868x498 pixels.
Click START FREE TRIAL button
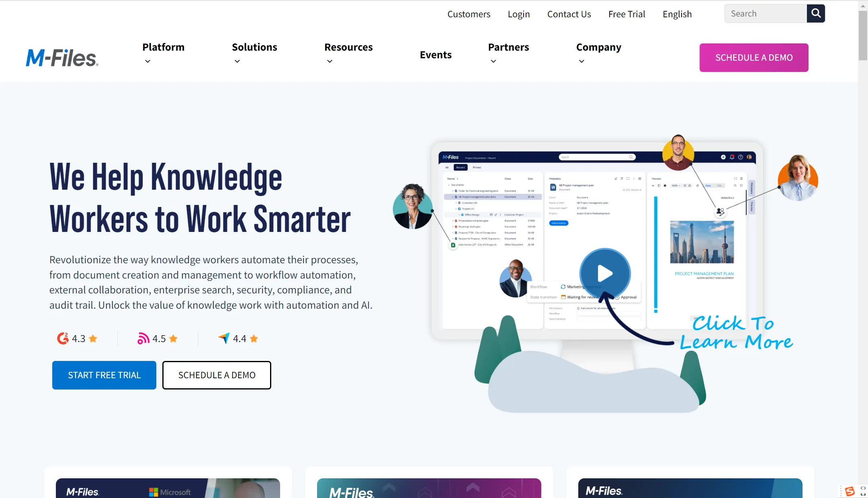104,375
